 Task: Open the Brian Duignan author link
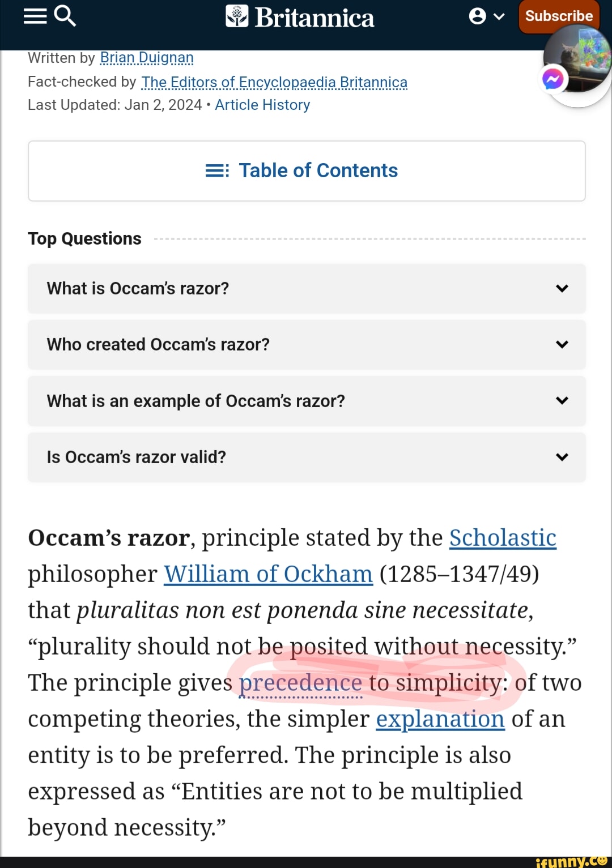(147, 57)
